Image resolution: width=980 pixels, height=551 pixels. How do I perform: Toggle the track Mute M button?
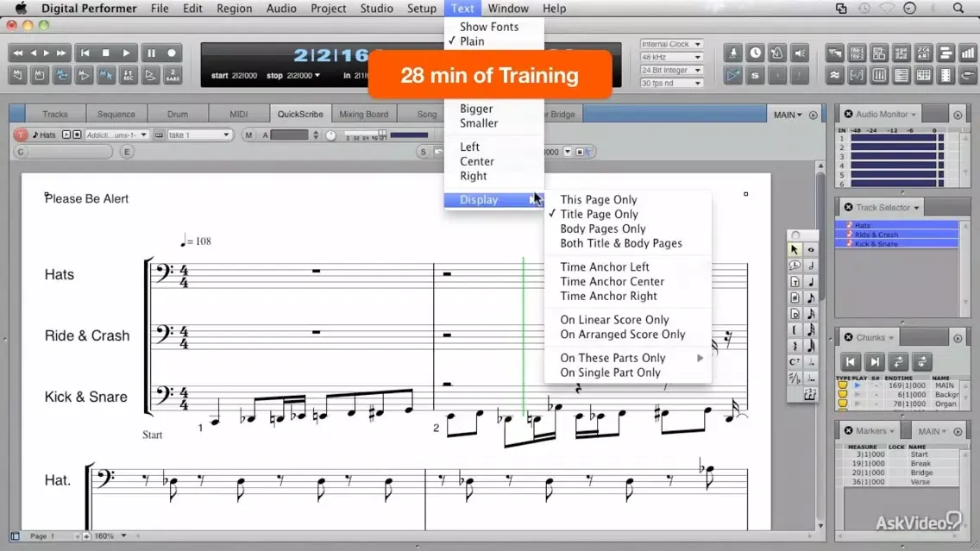[248, 135]
